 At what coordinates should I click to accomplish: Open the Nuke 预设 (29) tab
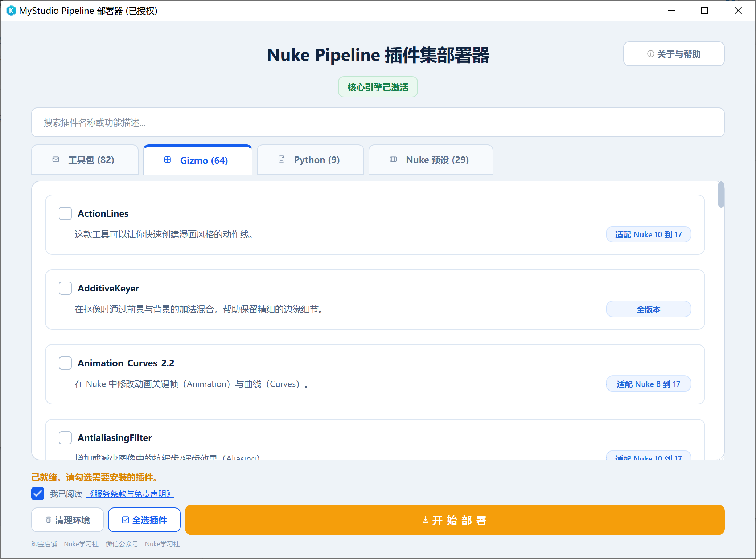[431, 160]
